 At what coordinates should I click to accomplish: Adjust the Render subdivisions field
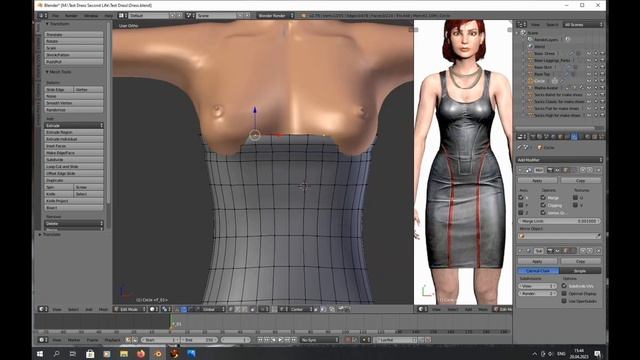pyautogui.click(x=537, y=293)
